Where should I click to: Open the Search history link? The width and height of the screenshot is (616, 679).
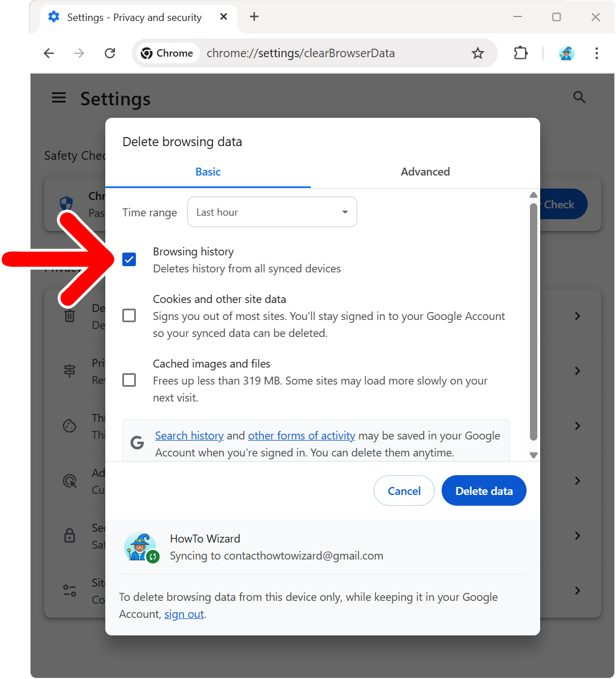(x=189, y=435)
